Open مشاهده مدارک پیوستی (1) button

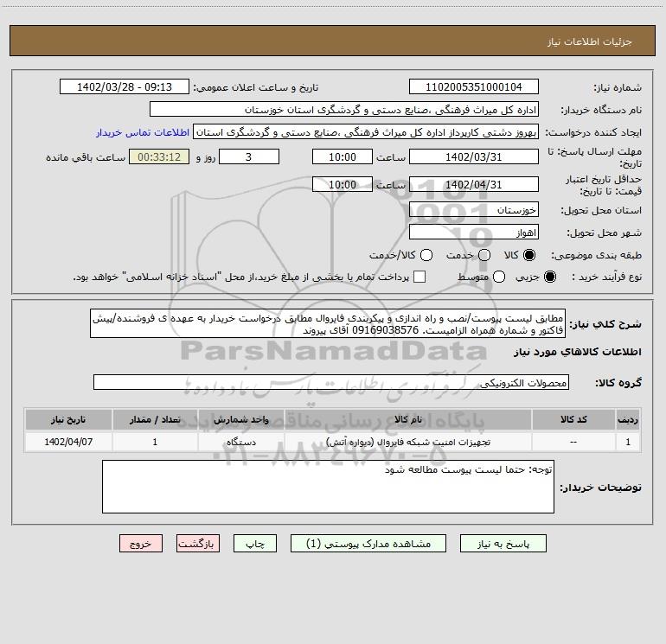[368, 544]
